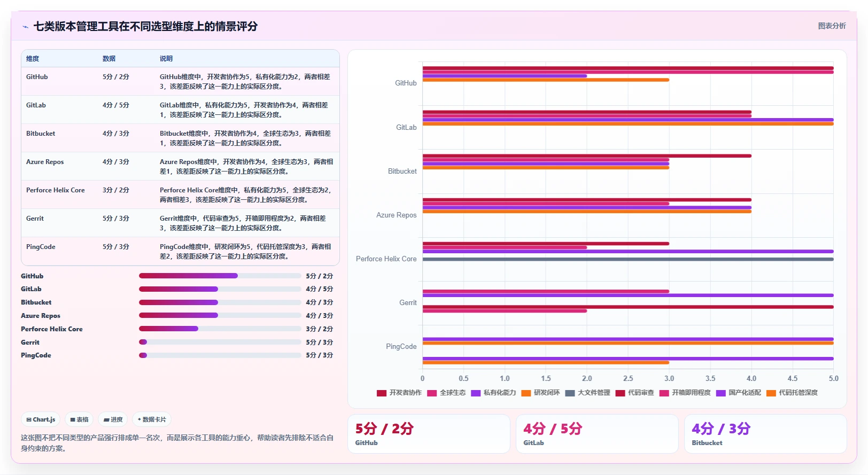Click the 2.5 tick on chart x-axis
Screen dimensions: 868x475
click(628, 378)
